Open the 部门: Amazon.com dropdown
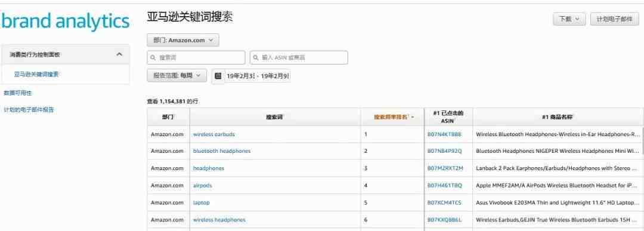This screenshot has width=644, height=231. click(183, 40)
